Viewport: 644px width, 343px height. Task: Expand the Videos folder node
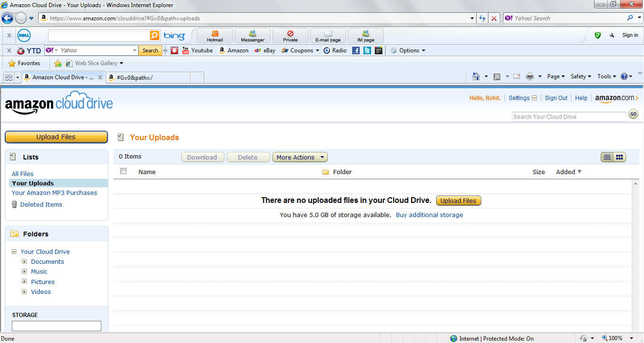(x=25, y=292)
